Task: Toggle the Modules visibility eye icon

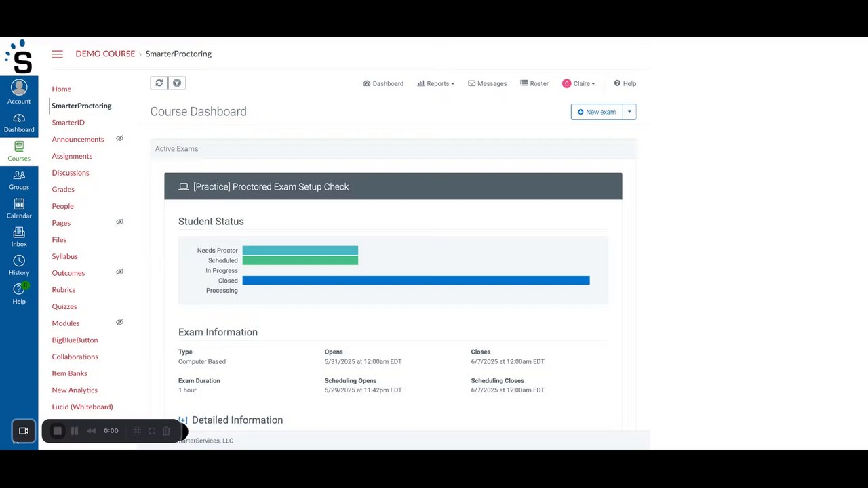Action: [x=119, y=322]
